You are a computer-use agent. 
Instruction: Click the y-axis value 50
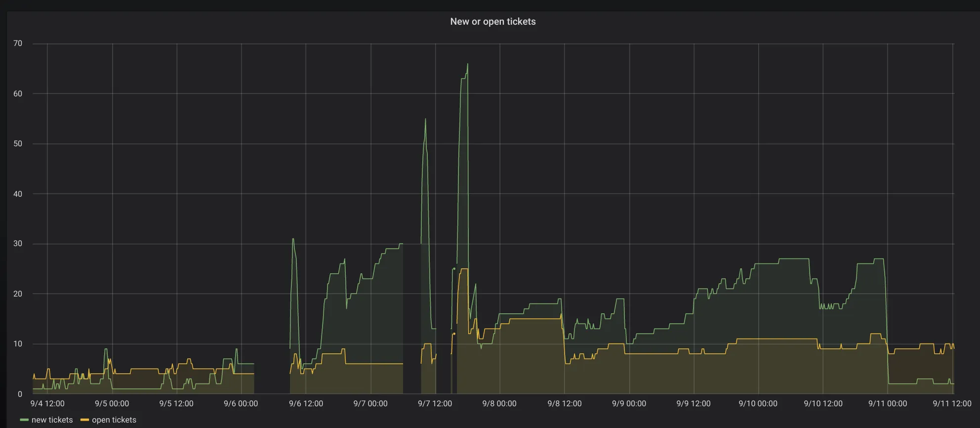18,144
